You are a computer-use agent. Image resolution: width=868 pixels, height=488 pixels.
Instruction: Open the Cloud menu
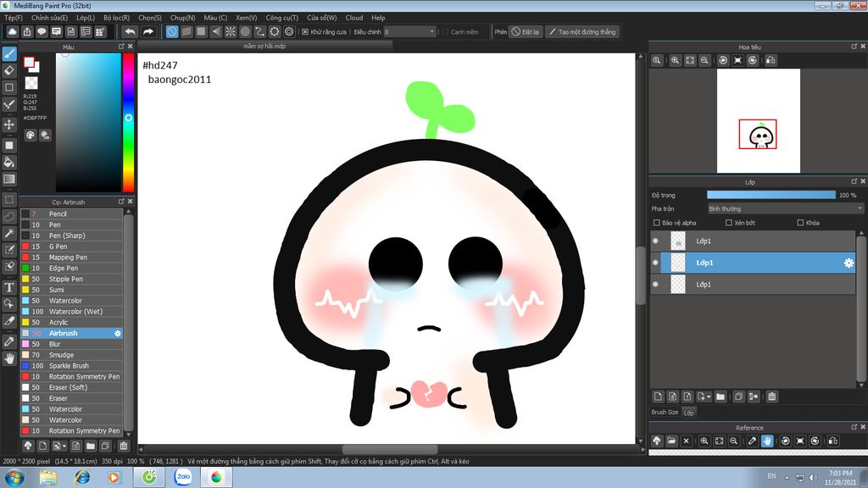(x=354, y=18)
